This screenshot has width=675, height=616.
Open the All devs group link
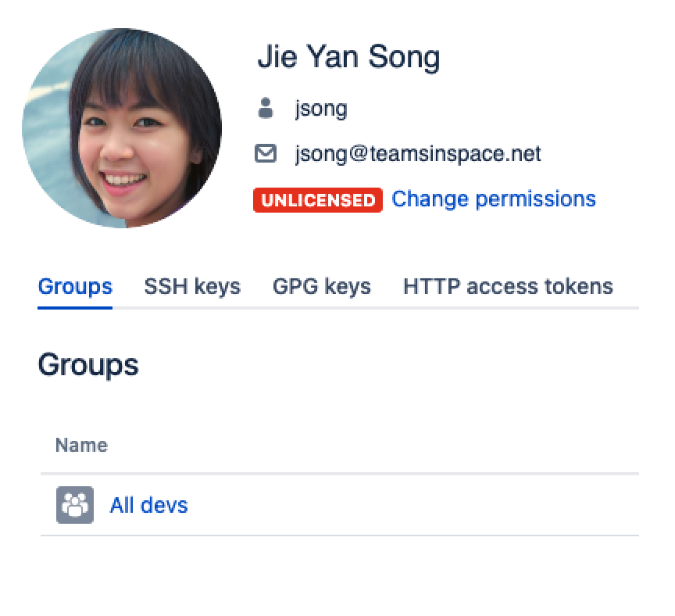(149, 505)
